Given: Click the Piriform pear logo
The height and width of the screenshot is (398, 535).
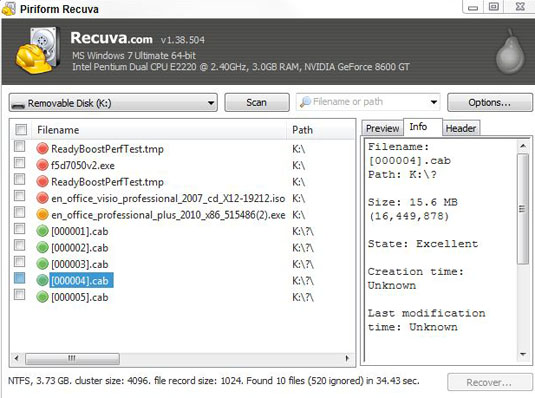Looking at the screenshot, I should point(510,52).
